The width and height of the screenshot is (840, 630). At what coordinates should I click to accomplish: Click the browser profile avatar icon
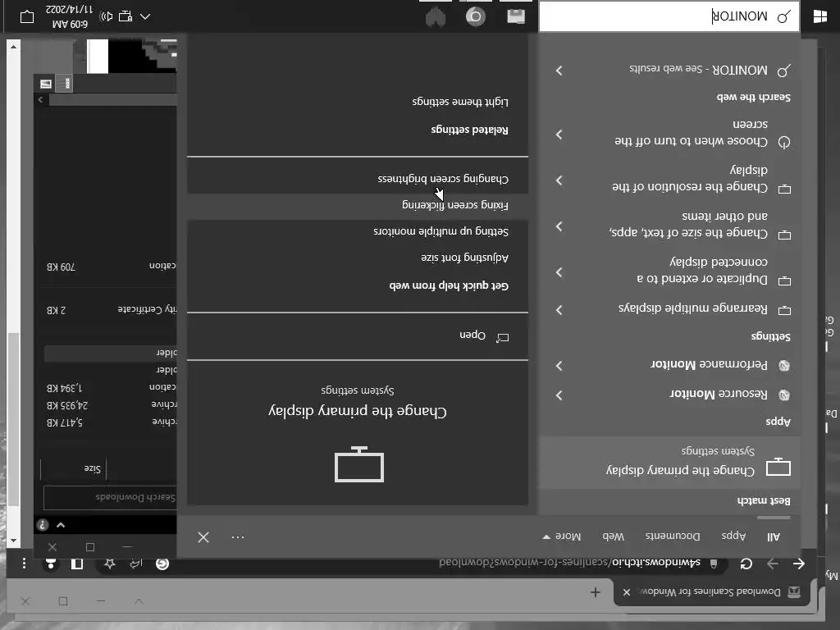(x=51, y=564)
